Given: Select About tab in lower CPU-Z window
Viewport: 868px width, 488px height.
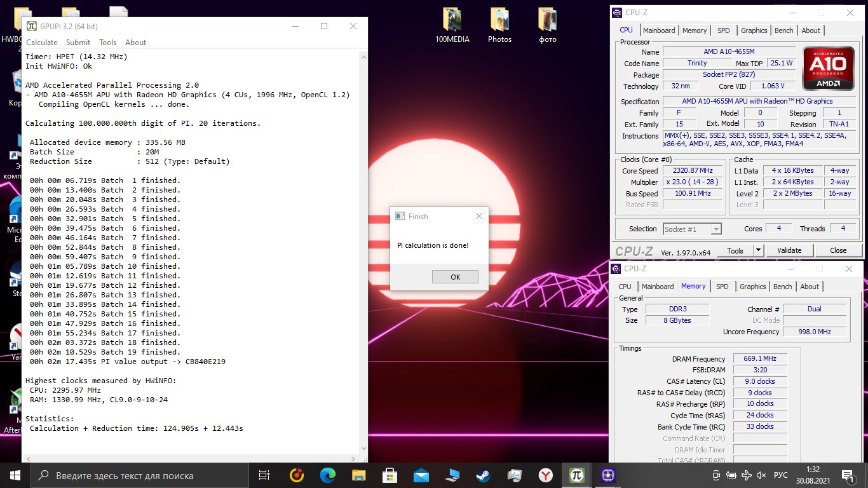Looking at the screenshot, I should (810, 287).
